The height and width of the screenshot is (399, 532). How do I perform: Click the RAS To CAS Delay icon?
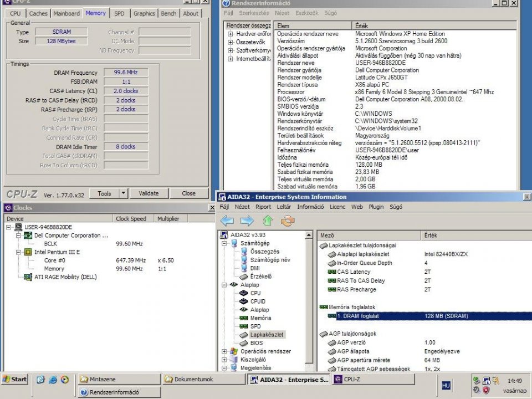click(331, 280)
